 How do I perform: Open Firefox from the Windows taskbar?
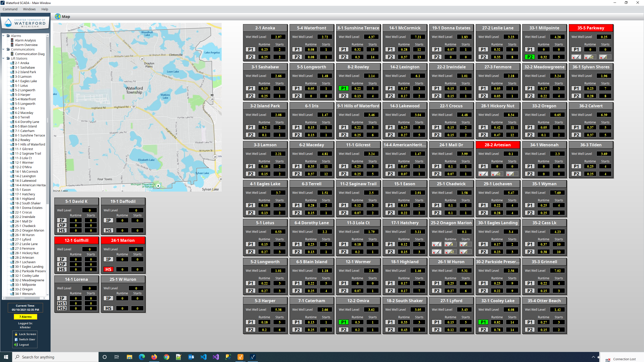pos(154,357)
